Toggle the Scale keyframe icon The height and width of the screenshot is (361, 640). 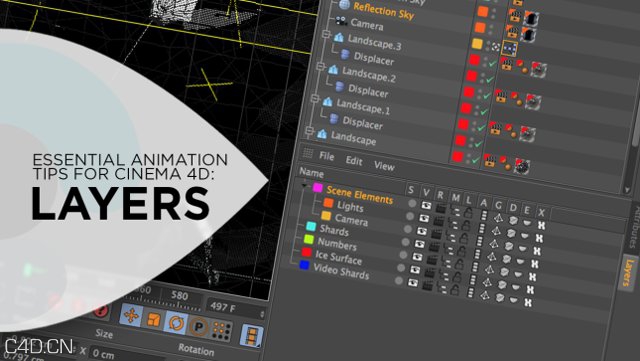(x=154, y=320)
